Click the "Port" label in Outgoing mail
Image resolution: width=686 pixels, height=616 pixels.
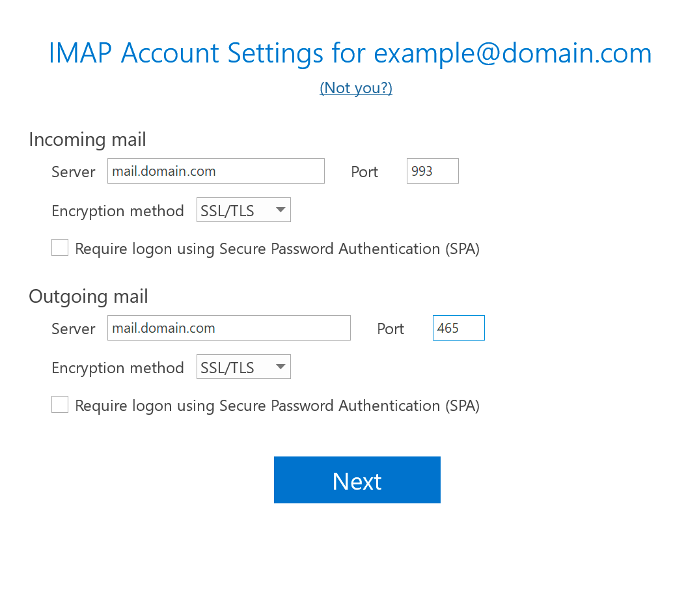point(391,329)
